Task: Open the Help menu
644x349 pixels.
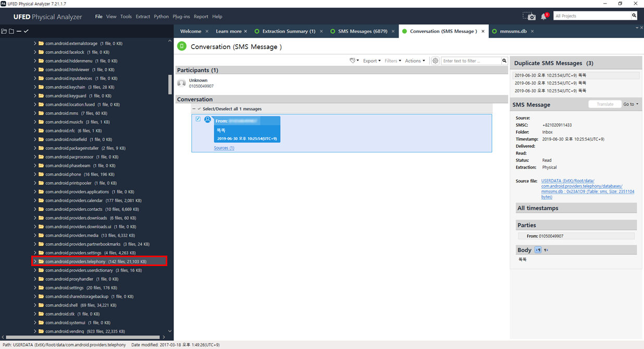Action: (217, 17)
